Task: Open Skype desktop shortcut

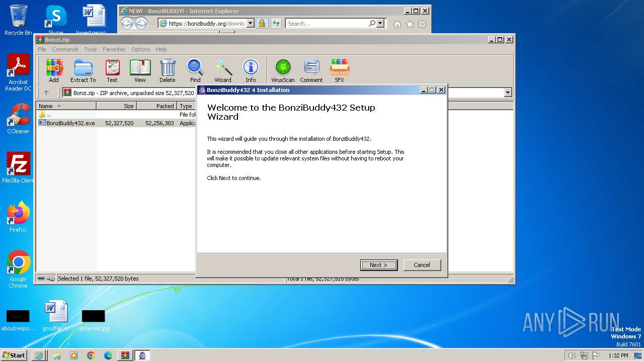Action: coord(56,20)
